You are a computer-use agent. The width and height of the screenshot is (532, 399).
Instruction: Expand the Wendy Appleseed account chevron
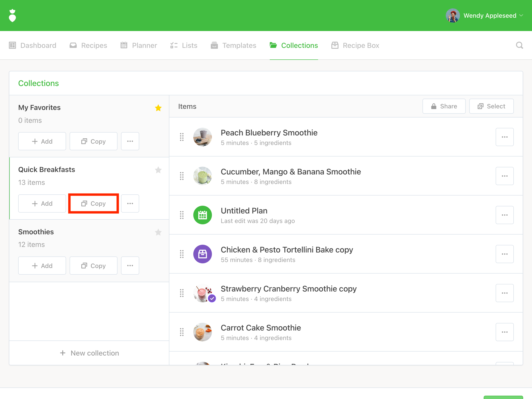(521, 16)
